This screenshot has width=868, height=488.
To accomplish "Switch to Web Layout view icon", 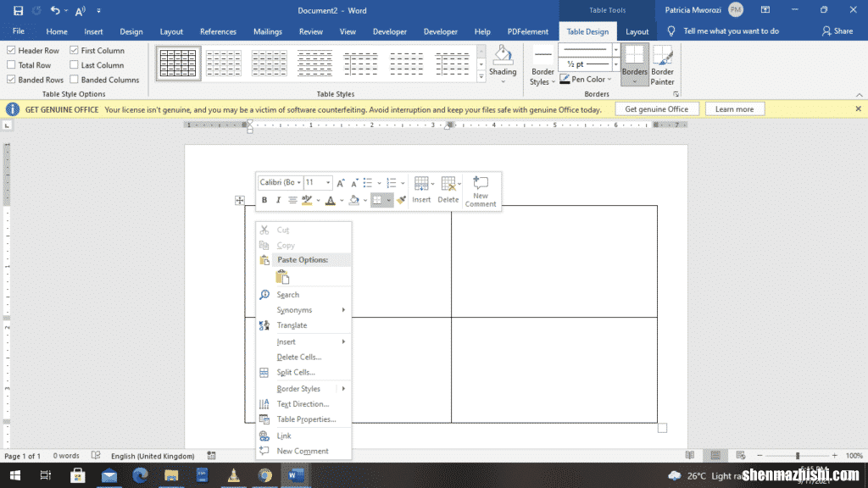I will click(x=741, y=455).
